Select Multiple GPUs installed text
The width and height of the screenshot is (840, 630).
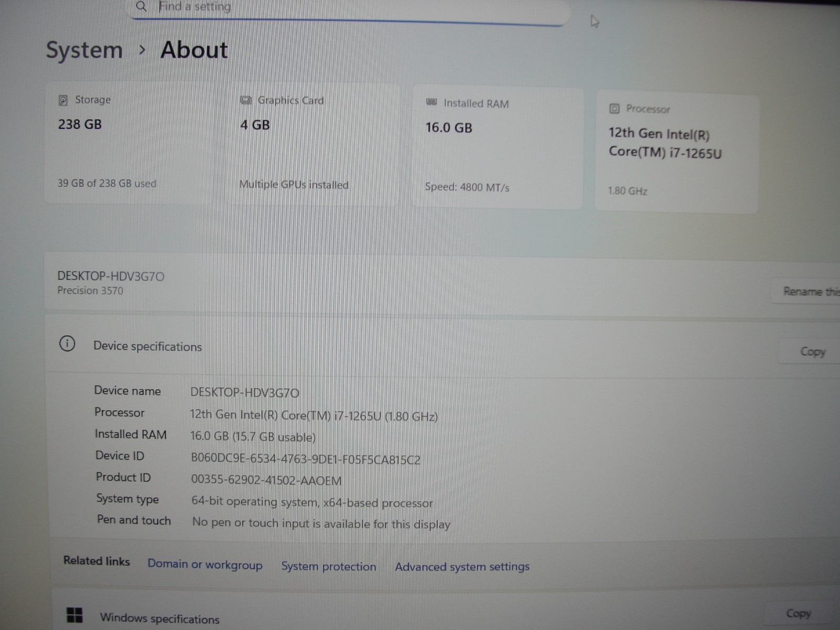(294, 185)
